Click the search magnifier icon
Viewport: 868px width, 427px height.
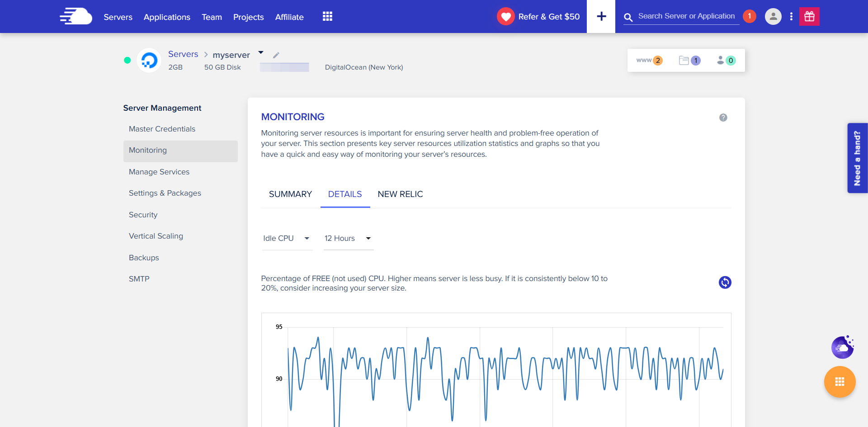pyautogui.click(x=628, y=17)
